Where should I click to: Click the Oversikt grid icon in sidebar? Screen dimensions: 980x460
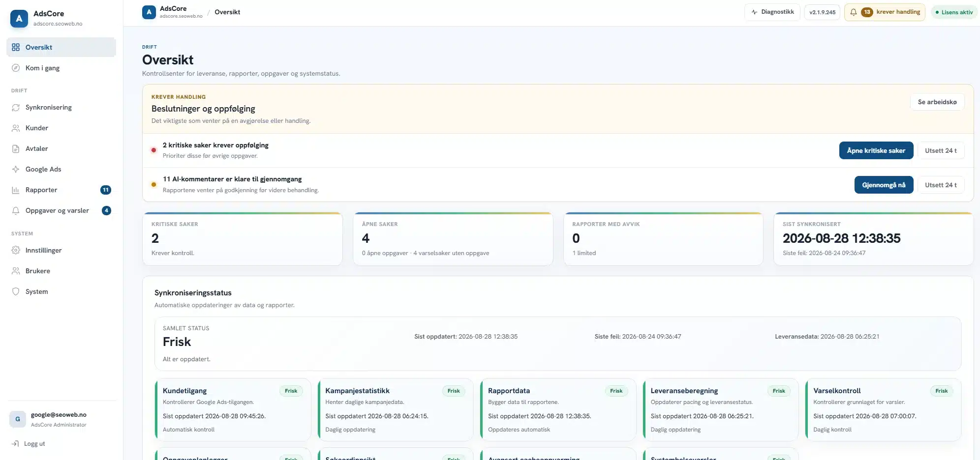point(16,47)
